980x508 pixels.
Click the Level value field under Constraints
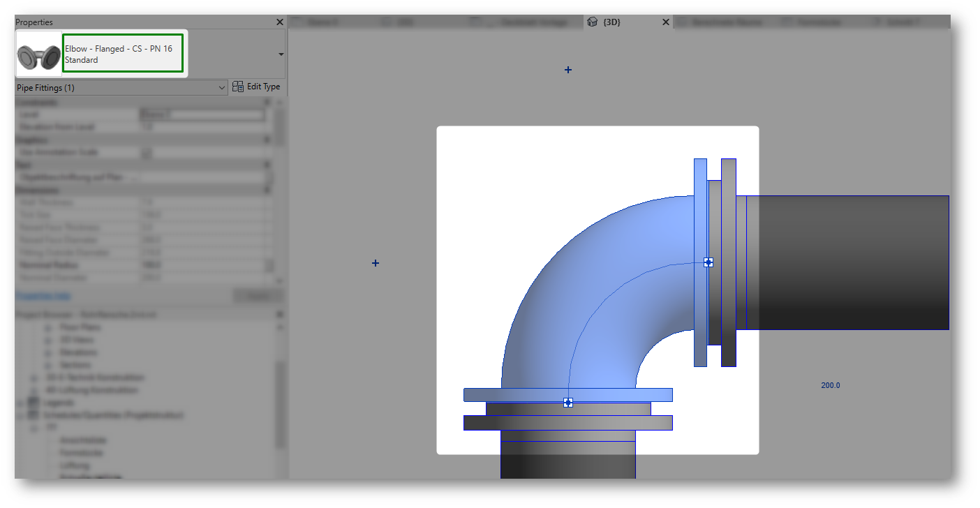[x=202, y=114]
